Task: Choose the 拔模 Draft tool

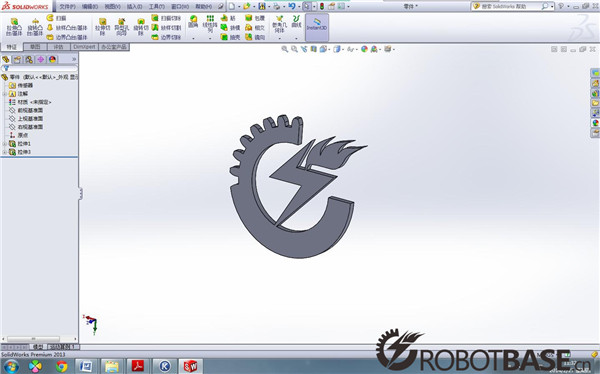Action: pyautogui.click(x=230, y=28)
